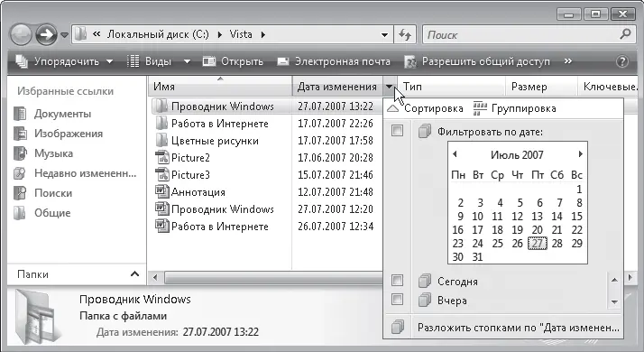
Task: Click the stack icon beside Фильтровать по дате
Action: click(425, 131)
